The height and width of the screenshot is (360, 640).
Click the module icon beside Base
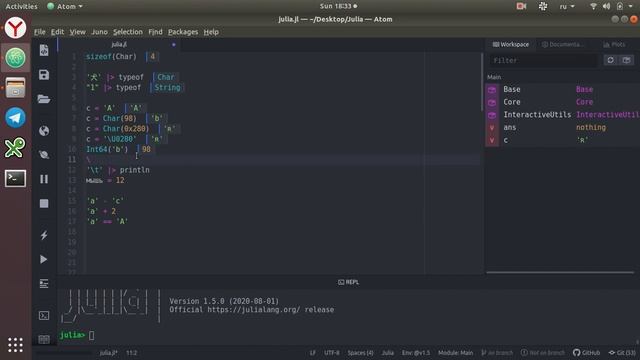pyautogui.click(x=492, y=89)
